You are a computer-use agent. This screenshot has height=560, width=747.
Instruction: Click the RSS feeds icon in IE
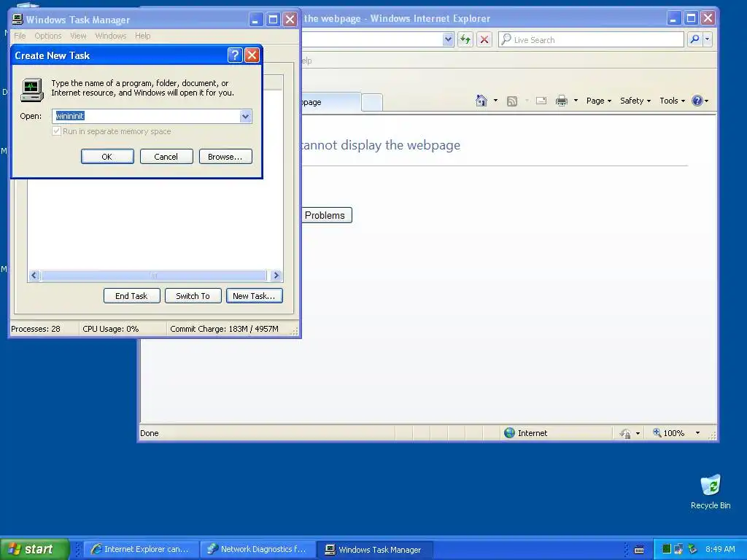point(512,101)
